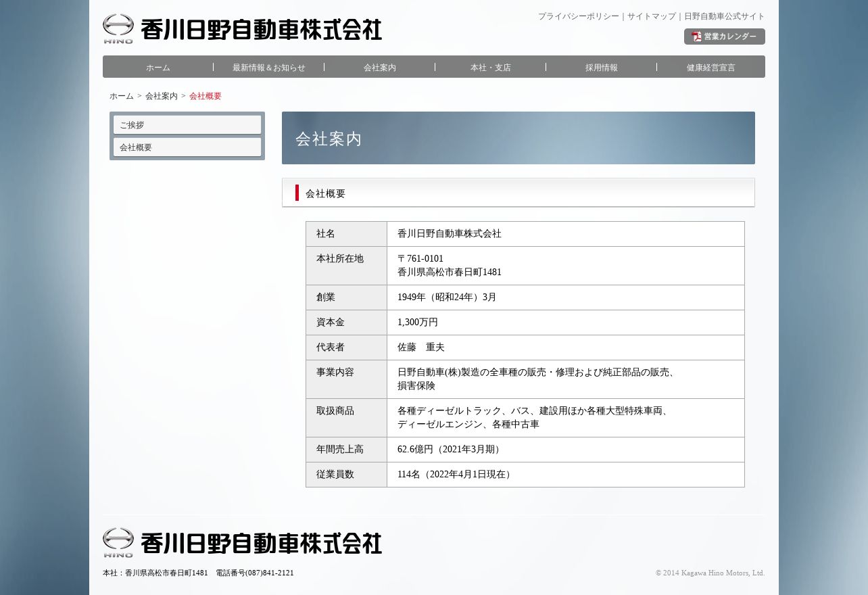Screen dimensions: 868x595
Task: Open 本社・支店 in the navigation bar
Action: click(491, 68)
